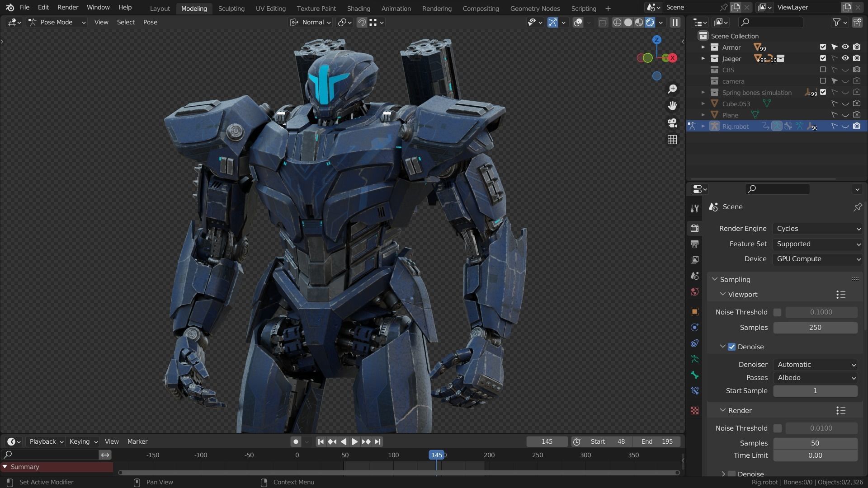The width and height of the screenshot is (868, 488).
Task: Pause the viewport render preview
Action: tap(675, 22)
